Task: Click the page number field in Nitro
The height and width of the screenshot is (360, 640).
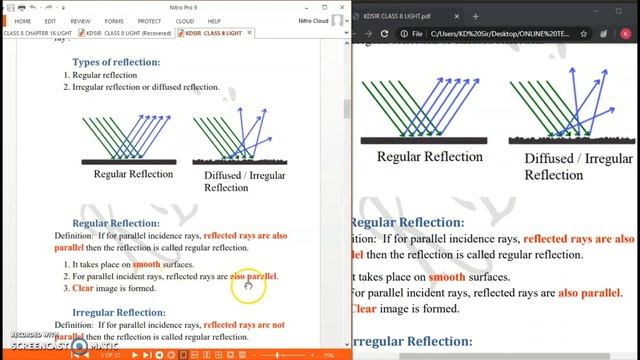Action: click(110, 356)
